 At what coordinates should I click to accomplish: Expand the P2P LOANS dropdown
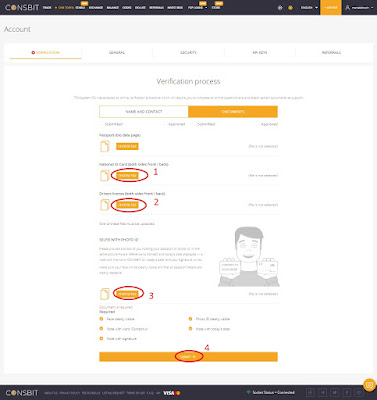pos(197,8)
